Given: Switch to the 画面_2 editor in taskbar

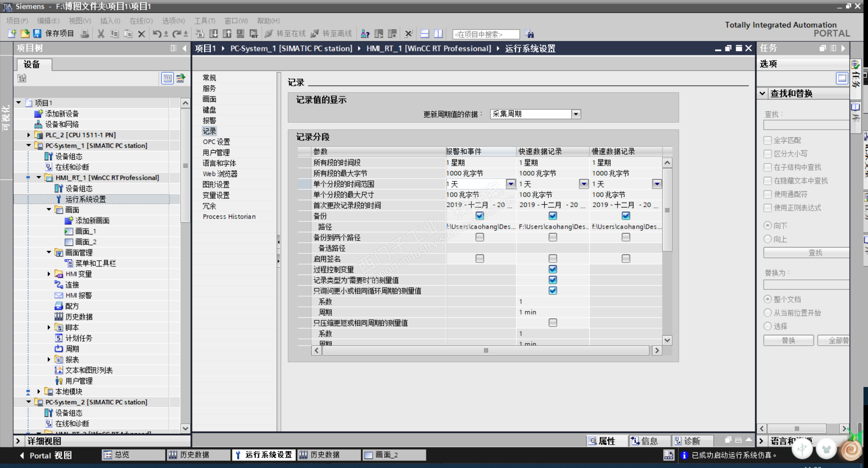Looking at the screenshot, I should [x=394, y=455].
